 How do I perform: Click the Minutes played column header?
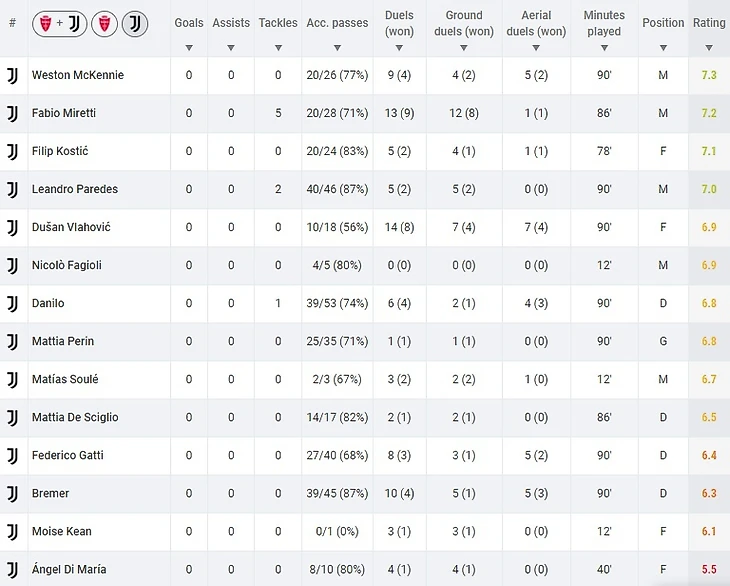pyautogui.click(x=604, y=23)
